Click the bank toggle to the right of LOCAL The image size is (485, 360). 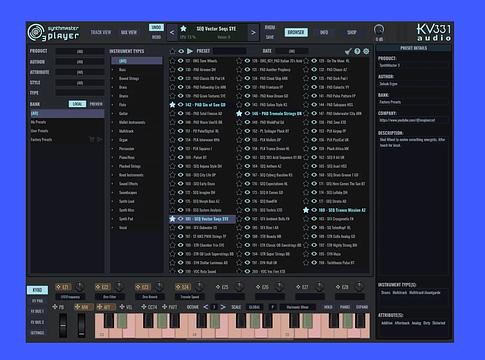click(96, 104)
